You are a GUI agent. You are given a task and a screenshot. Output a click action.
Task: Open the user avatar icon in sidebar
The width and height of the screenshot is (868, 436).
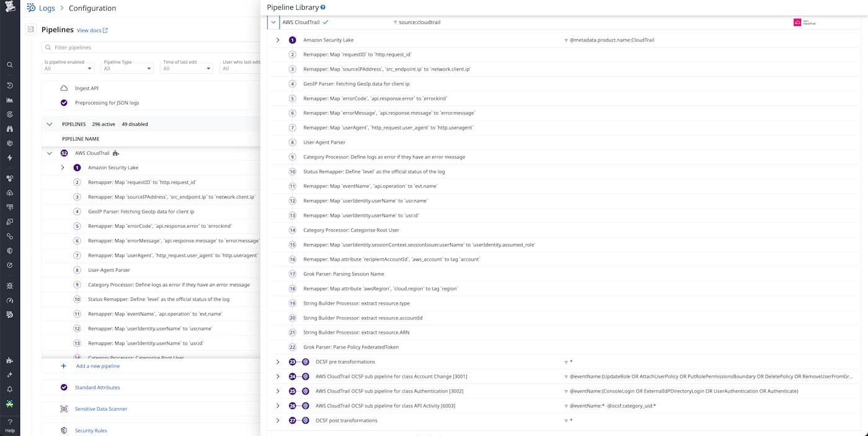click(10, 404)
